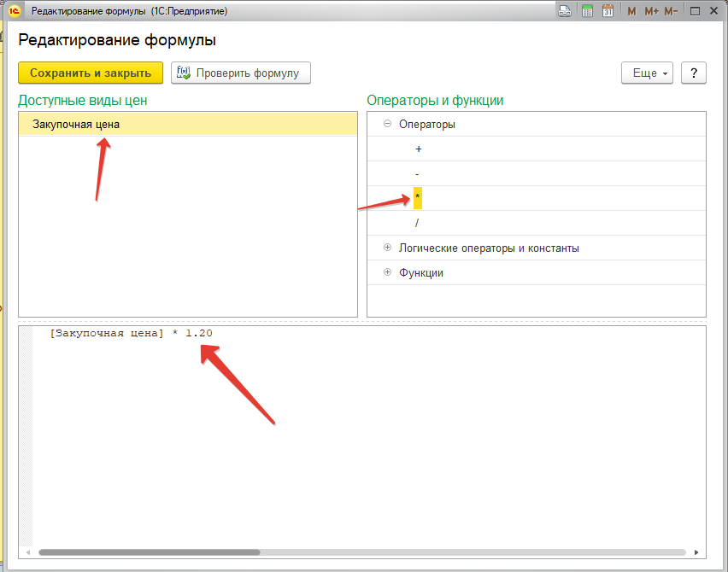Viewport: 728px width, 572px height.
Task: Expand Логические операторы и константы group
Action: tap(387, 248)
